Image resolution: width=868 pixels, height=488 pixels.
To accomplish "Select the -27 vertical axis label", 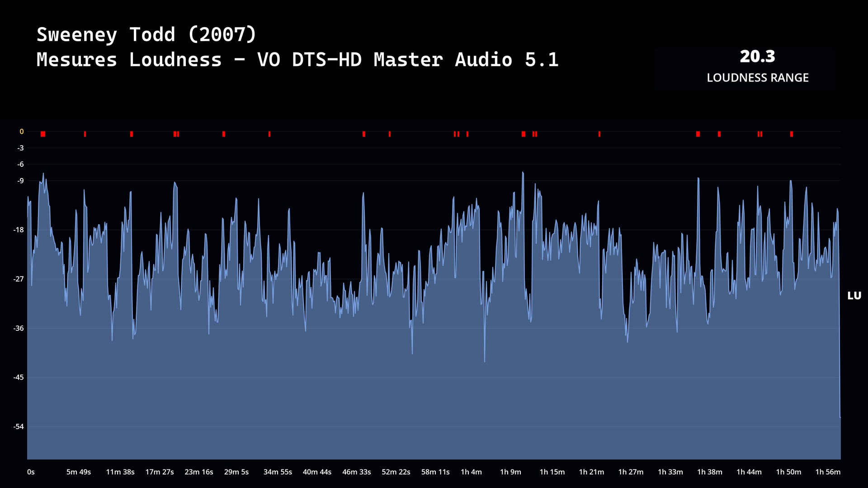I will [19, 279].
